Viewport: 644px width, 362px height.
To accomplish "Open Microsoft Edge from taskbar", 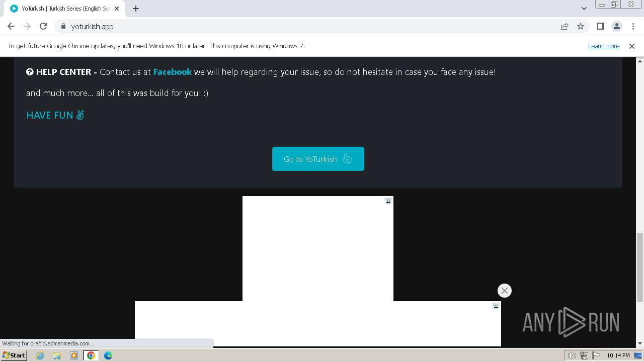I will (x=108, y=355).
